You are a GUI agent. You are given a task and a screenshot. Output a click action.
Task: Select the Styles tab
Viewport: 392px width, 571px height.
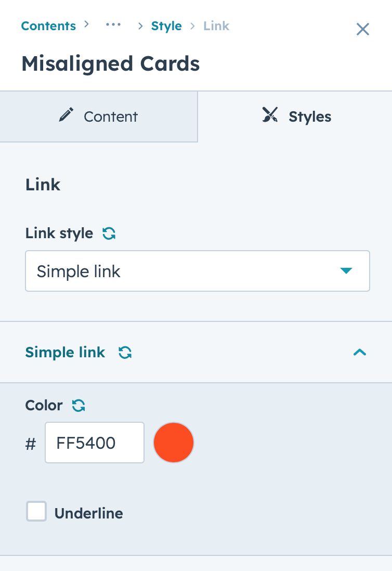295,116
